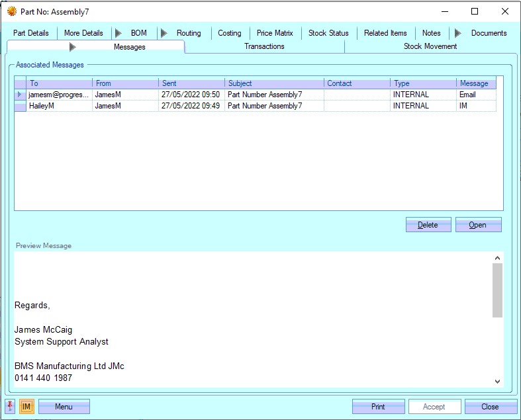View the Price Matrix tab

pos(275,33)
